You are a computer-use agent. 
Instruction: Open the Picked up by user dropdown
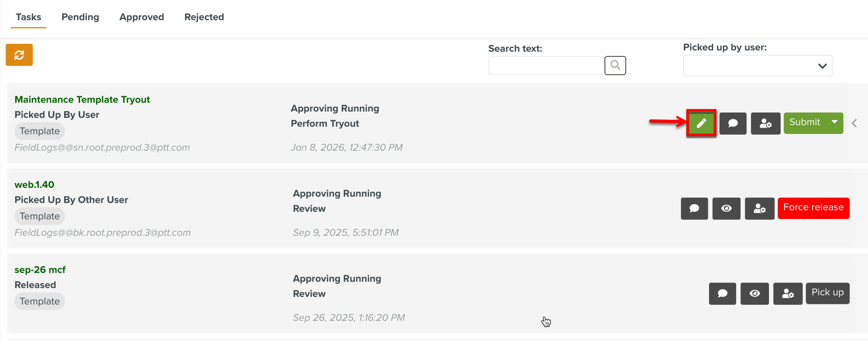point(757,66)
